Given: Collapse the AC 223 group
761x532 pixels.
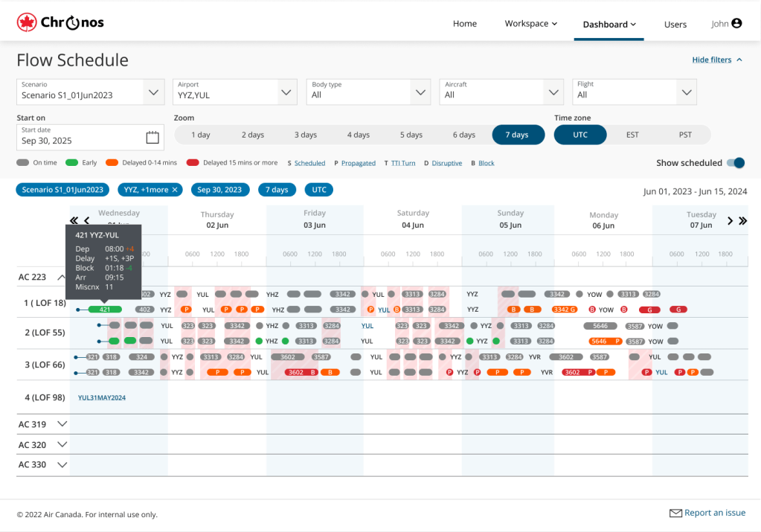Looking at the screenshot, I should coord(62,277).
